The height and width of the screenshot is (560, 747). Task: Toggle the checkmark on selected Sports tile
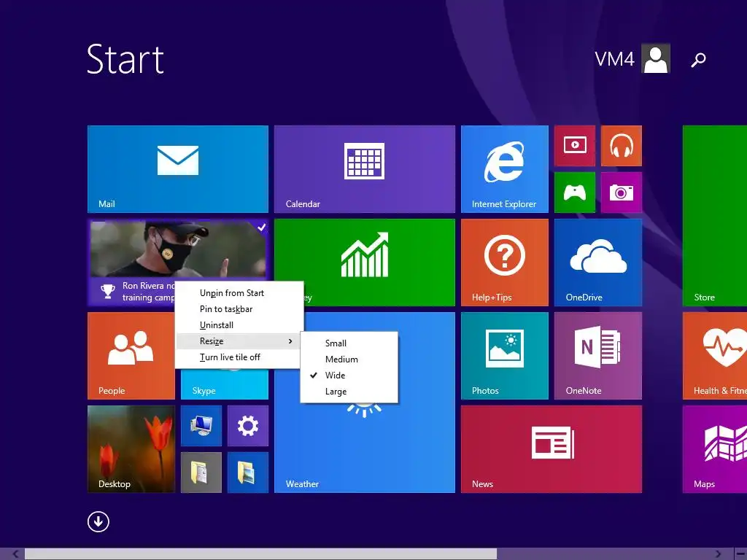[x=262, y=227]
